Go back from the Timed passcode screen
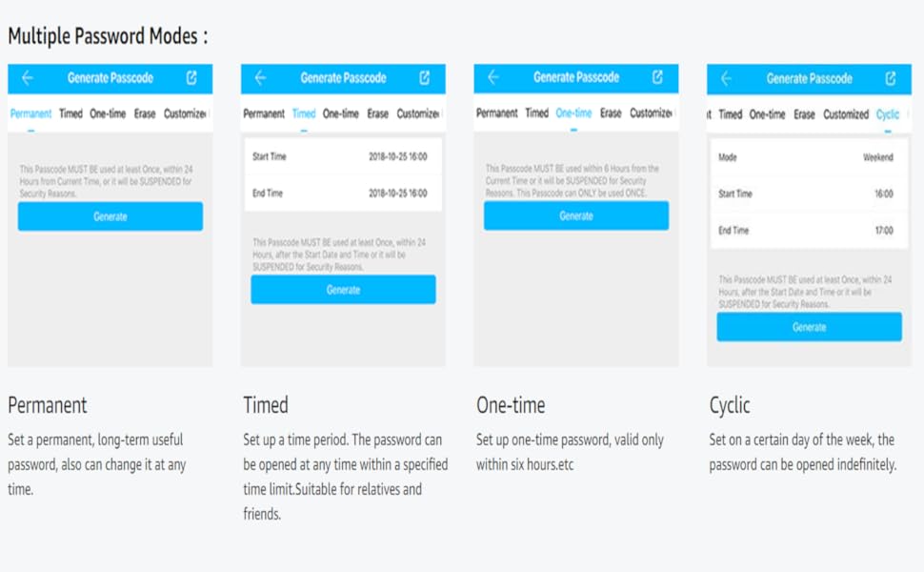 point(260,78)
